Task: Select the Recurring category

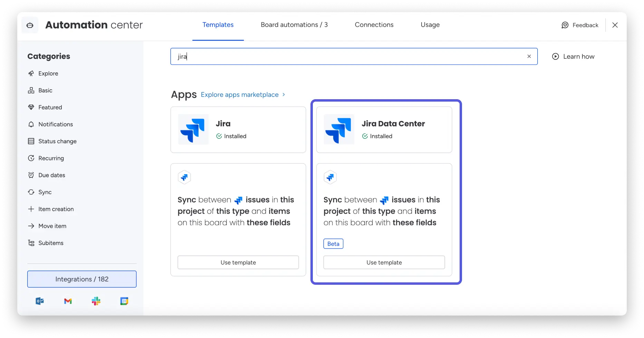Action: (51, 158)
